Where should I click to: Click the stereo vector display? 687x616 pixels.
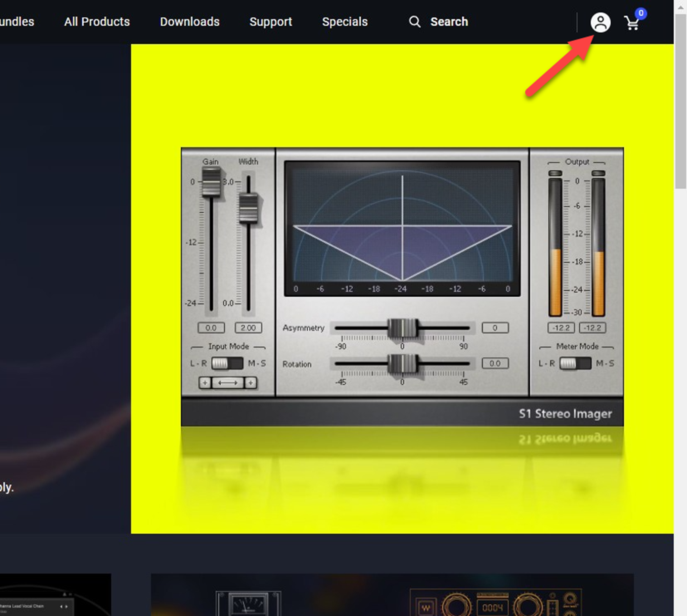[402, 228]
